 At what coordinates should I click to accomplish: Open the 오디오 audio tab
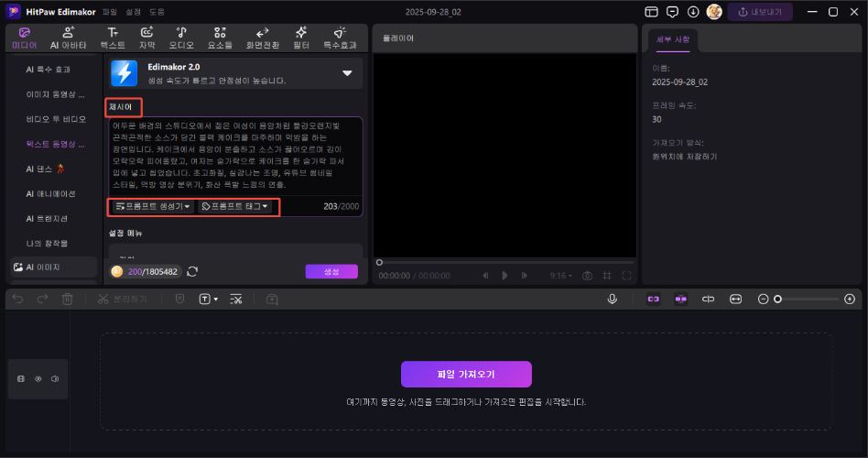point(181,38)
